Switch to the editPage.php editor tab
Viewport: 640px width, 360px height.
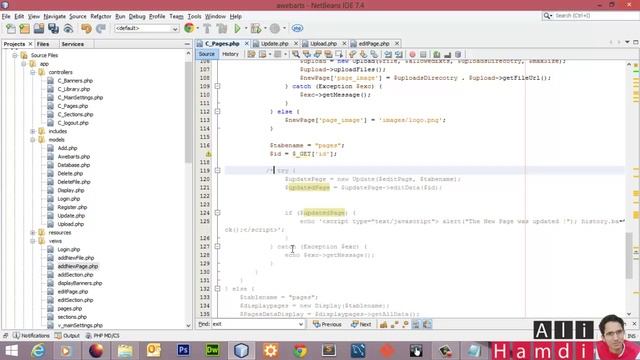point(373,43)
